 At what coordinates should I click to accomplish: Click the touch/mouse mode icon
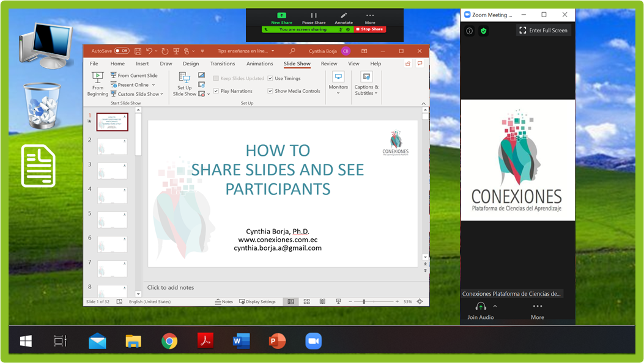(x=187, y=51)
